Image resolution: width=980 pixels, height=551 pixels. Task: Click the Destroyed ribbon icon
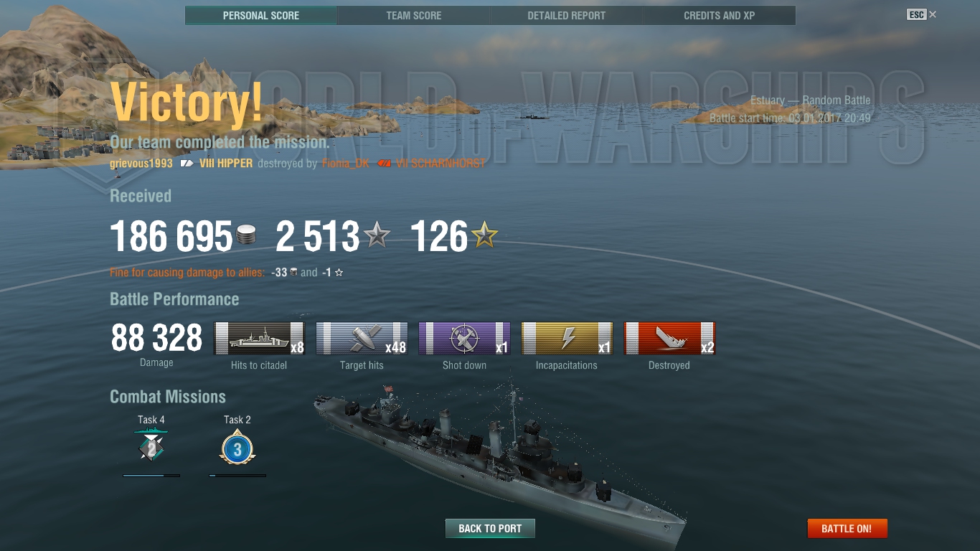pyautogui.click(x=669, y=338)
